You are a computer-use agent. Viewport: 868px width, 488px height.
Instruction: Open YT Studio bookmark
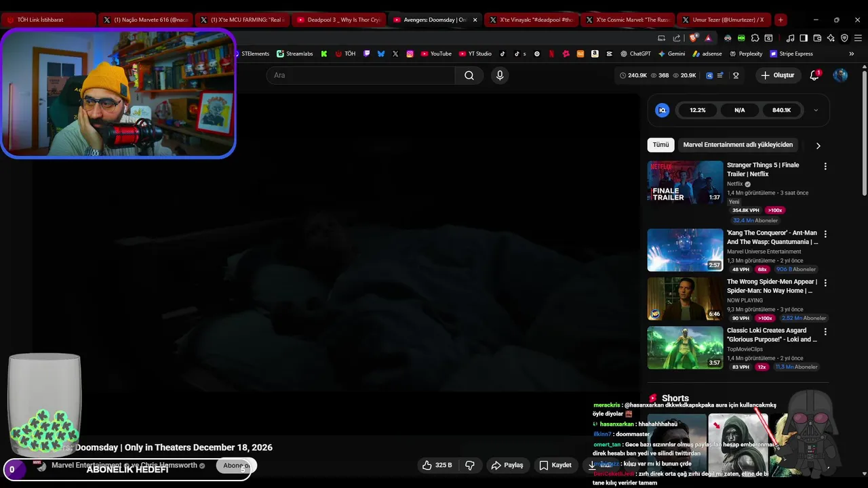click(475, 54)
